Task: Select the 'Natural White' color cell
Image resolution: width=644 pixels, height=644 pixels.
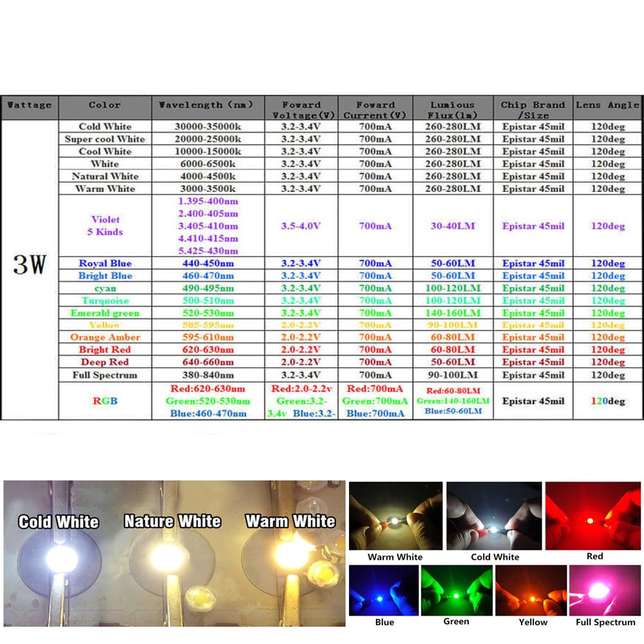Action: point(105,176)
